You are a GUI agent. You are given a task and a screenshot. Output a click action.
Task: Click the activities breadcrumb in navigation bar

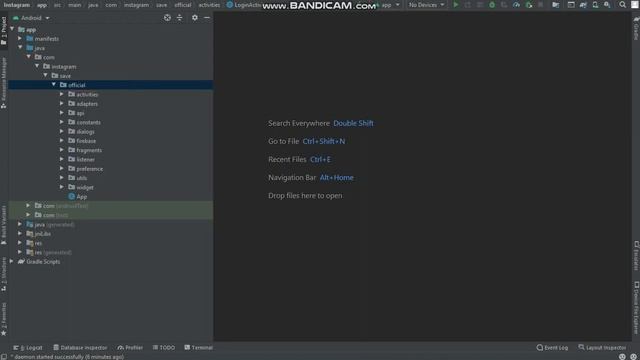tap(209, 5)
